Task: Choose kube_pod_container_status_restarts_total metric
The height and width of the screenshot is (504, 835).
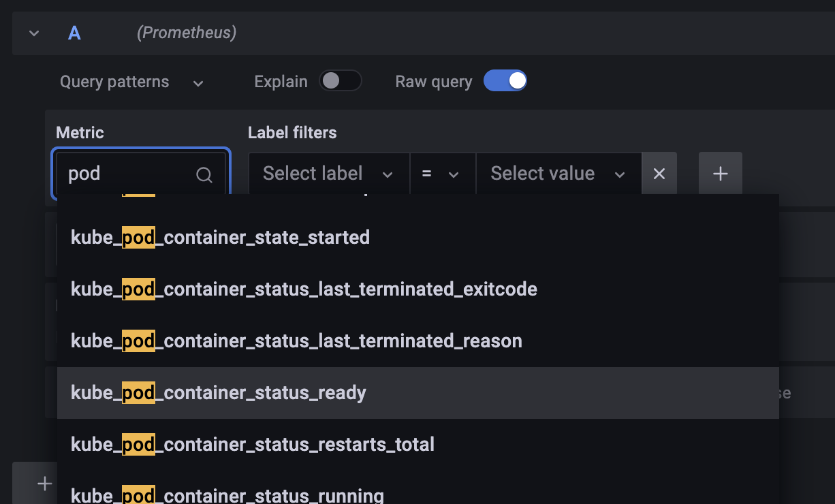Action: [253, 445]
